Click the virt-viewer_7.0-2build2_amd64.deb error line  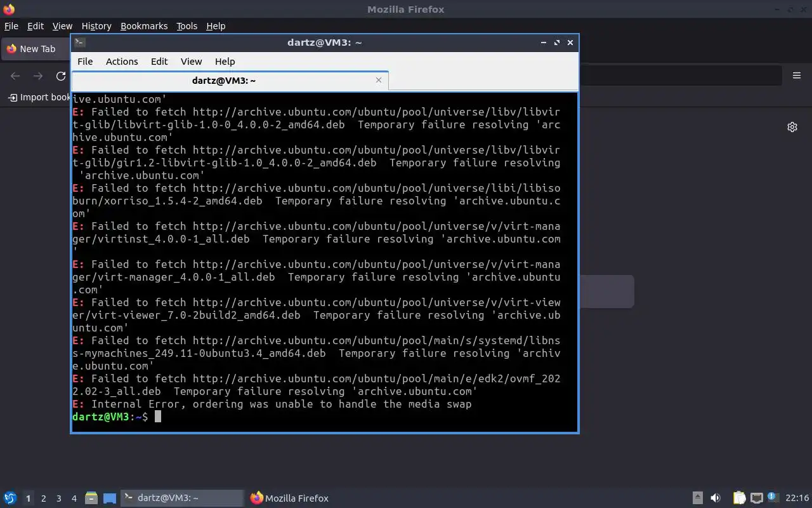click(317, 315)
